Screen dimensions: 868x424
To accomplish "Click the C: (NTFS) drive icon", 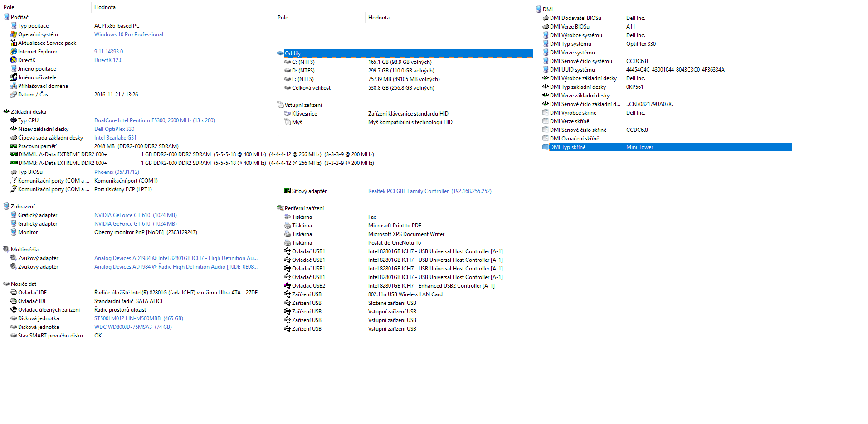I will 288,62.
